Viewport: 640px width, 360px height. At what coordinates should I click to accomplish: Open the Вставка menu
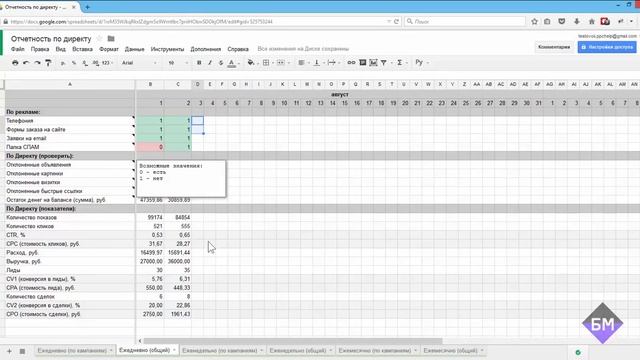(x=82, y=49)
